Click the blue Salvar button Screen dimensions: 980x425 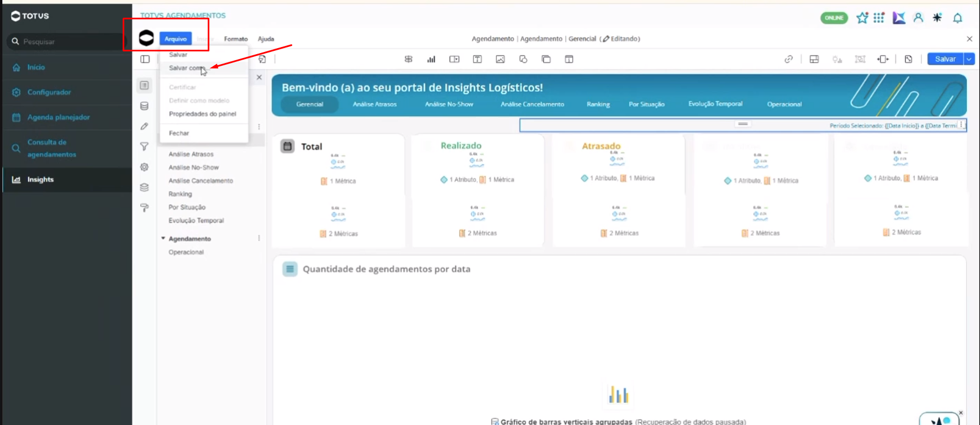[945, 59]
